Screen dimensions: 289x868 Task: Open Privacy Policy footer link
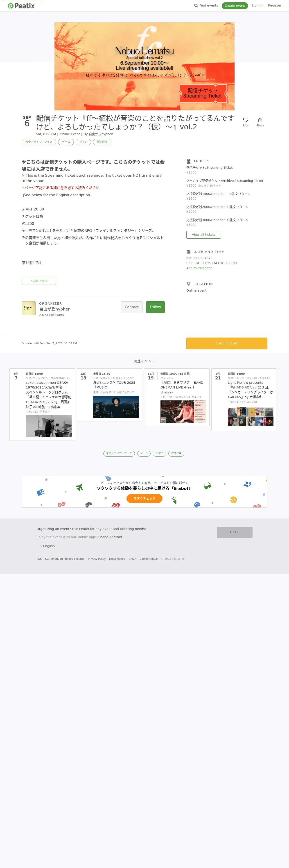click(x=97, y=559)
